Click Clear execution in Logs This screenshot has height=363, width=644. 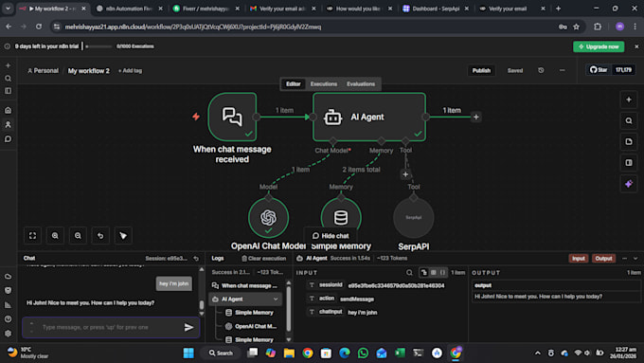pyautogui.click(x=263, y=258)
